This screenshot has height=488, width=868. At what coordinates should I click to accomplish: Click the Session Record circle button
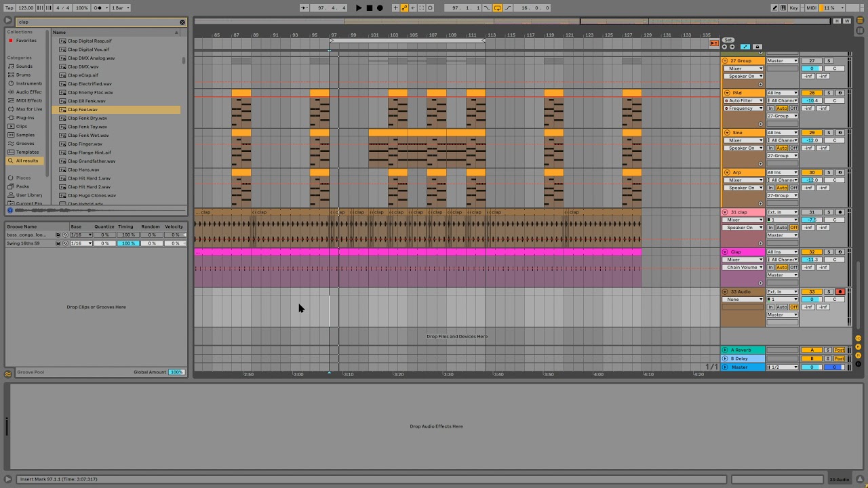[431, 8]
